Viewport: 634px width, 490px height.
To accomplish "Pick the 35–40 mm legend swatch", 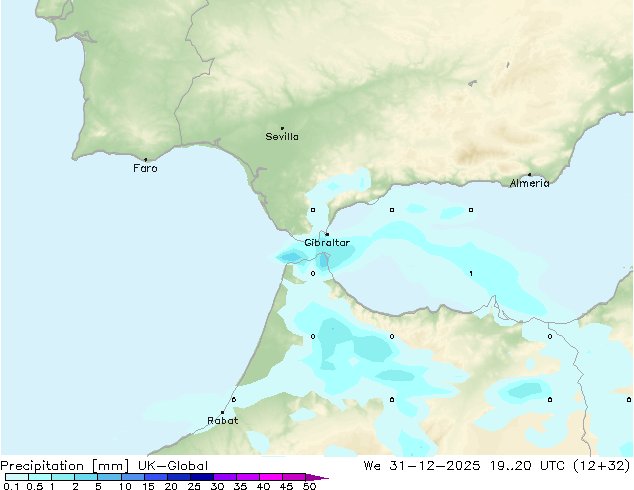I will tap(247, 477).
